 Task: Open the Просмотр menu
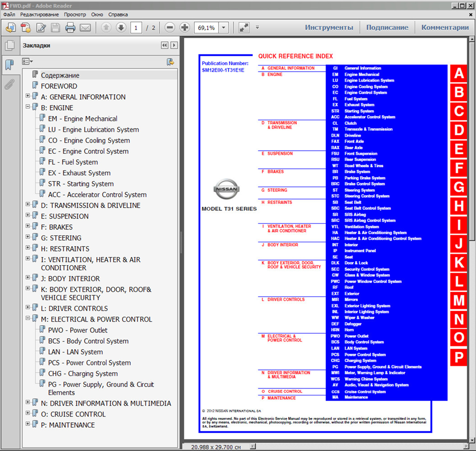(x=75, y=14)
